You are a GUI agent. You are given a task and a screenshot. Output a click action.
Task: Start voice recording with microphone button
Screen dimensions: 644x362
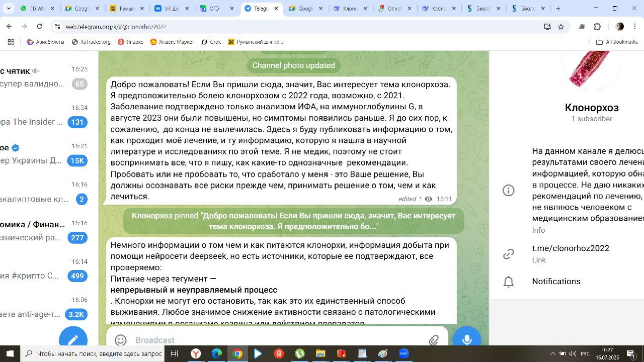[x=467, y=339]
